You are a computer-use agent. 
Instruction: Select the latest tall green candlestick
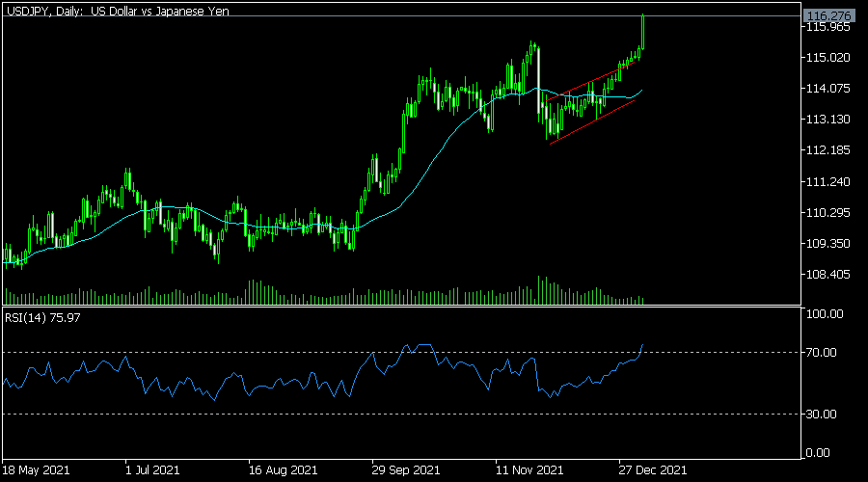point(642,32)
